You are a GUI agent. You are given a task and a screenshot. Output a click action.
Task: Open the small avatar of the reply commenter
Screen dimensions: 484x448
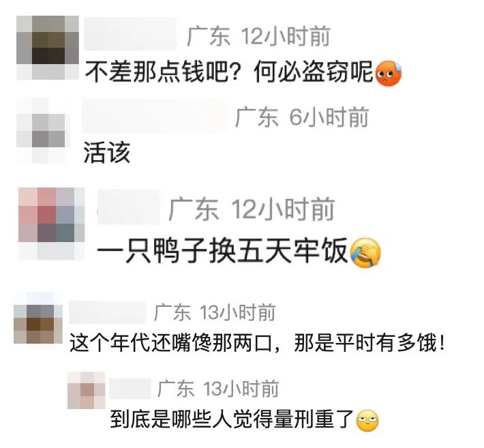click(87, 391)
